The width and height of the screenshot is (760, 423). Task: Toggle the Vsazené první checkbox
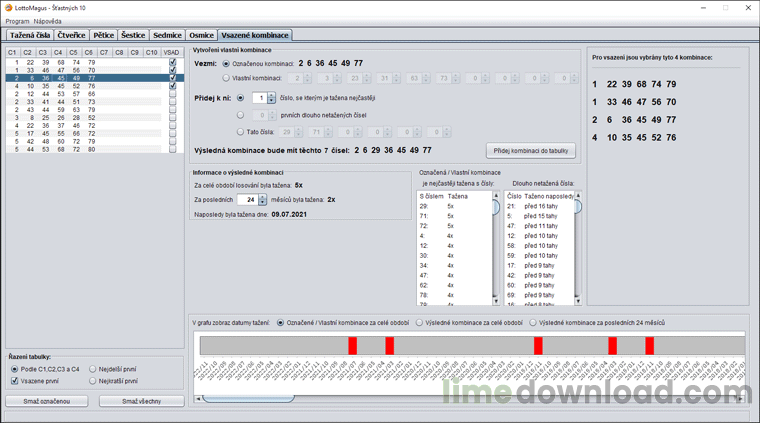[15, 381]
